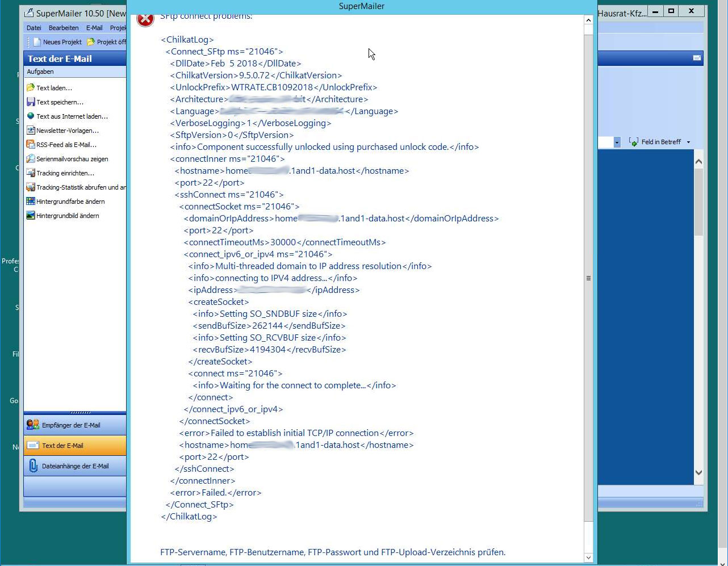Viewport: 728px width, 566px height.
Task: Click the DllDate Feb 5 2018 line
Action: [236, 64]
